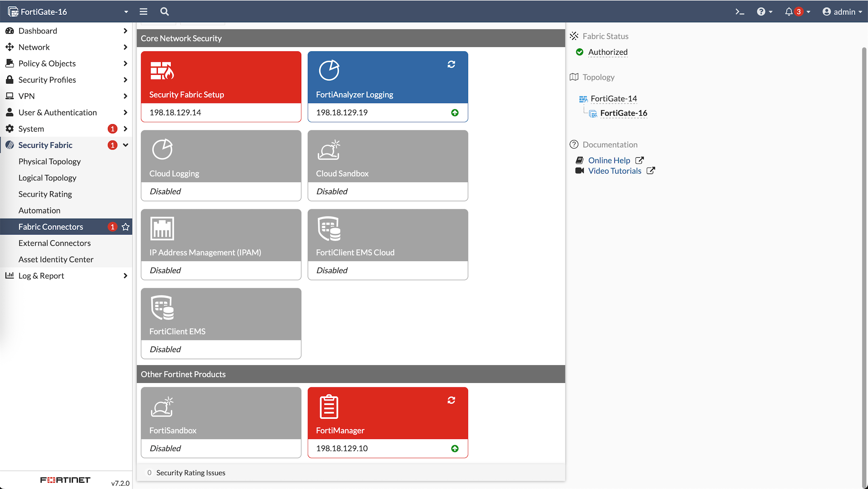The image size is (868, 489).
Task: Open the FortiClient EMS card
Action: coord(221,323)
